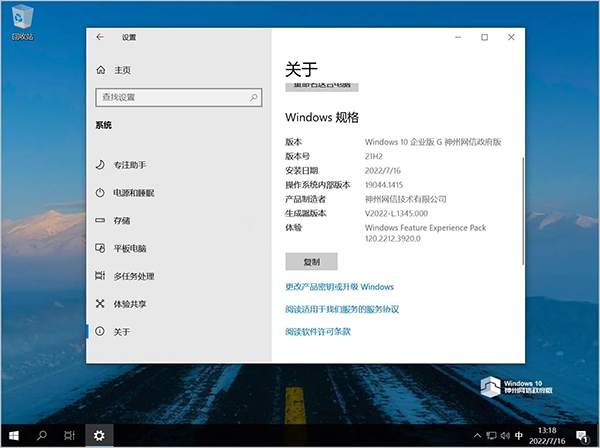Open the Windows Start menu
600x448 pixels.
(x=14, y=435)
